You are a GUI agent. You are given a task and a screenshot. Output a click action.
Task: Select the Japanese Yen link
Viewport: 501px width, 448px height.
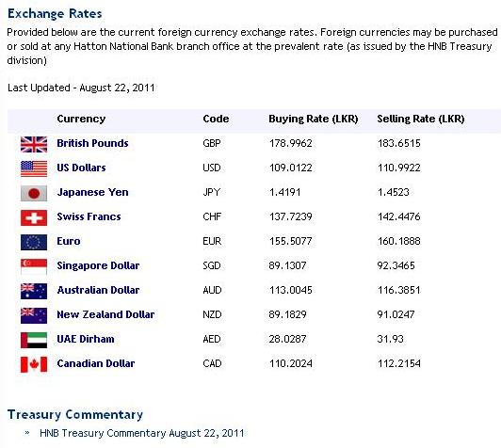click(92, 192)
